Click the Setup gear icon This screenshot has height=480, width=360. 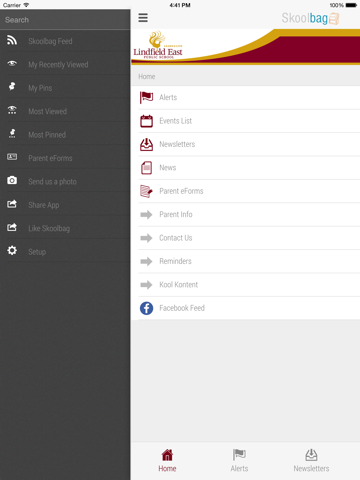tap(12, 250)
